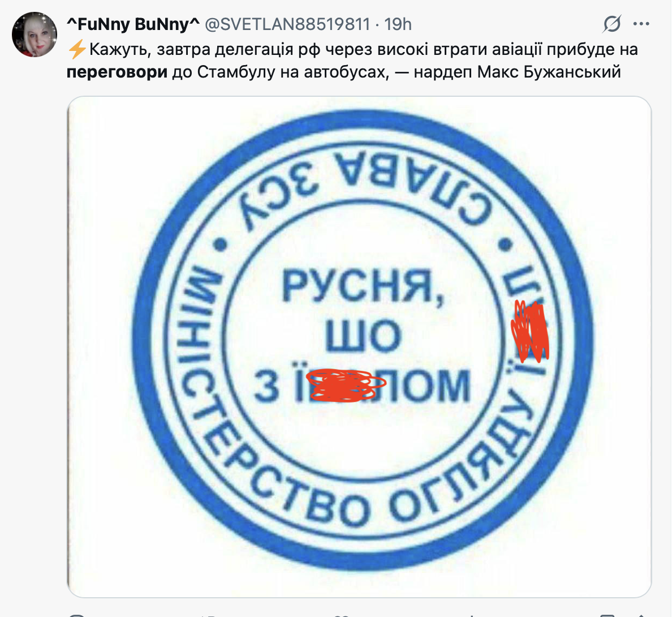Click the lightning bolt emoji in the post

pos(77,50)
